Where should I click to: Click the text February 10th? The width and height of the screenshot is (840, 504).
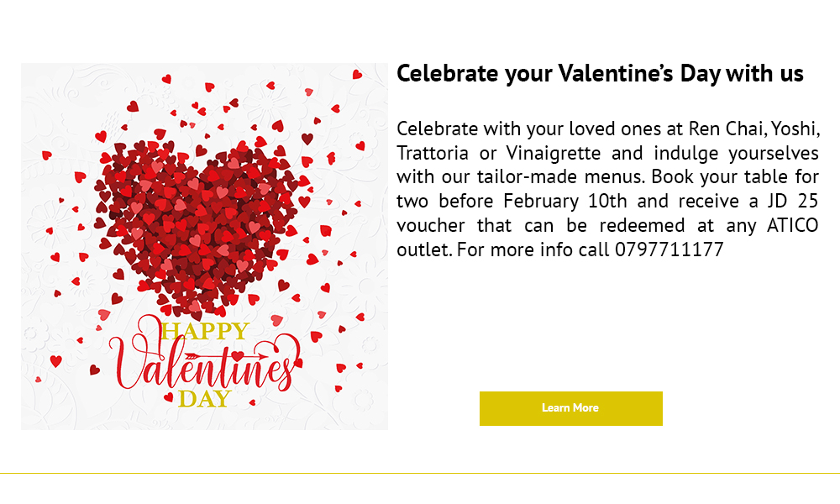coord(565,201)
